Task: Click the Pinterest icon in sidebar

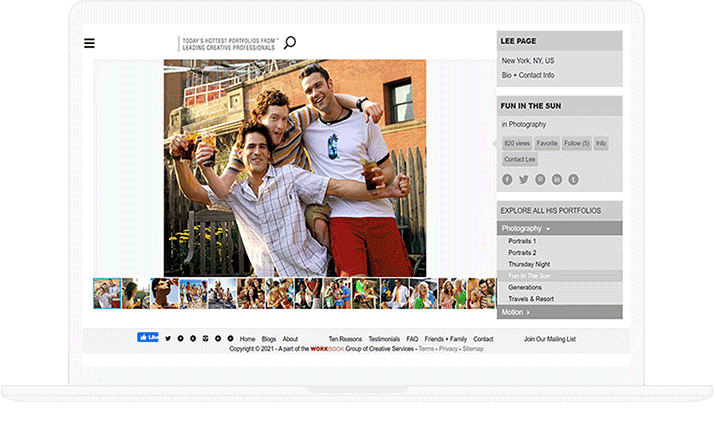Action: [540, 179]
